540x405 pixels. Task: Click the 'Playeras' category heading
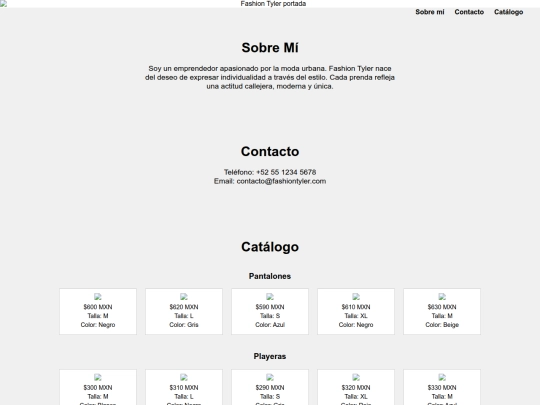pyautogui.click(x=270, y=356)
